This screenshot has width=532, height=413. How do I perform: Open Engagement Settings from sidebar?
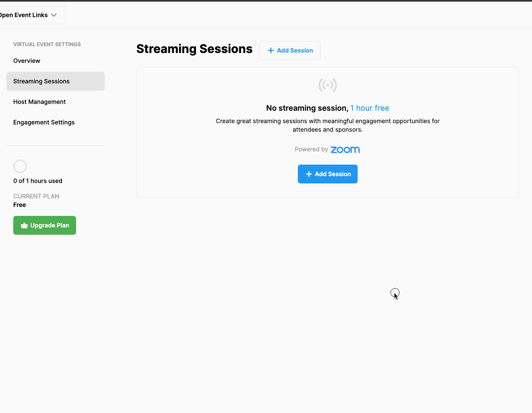44,122
